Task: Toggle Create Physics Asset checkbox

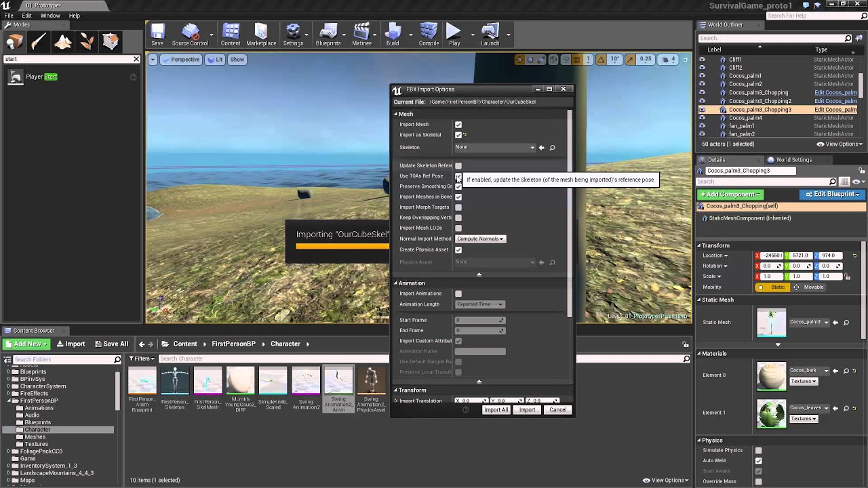Action: 458,249
